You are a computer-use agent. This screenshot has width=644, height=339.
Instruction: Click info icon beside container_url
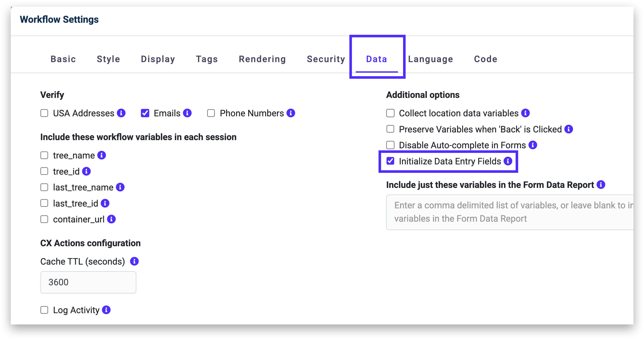[x=111, y=219]
